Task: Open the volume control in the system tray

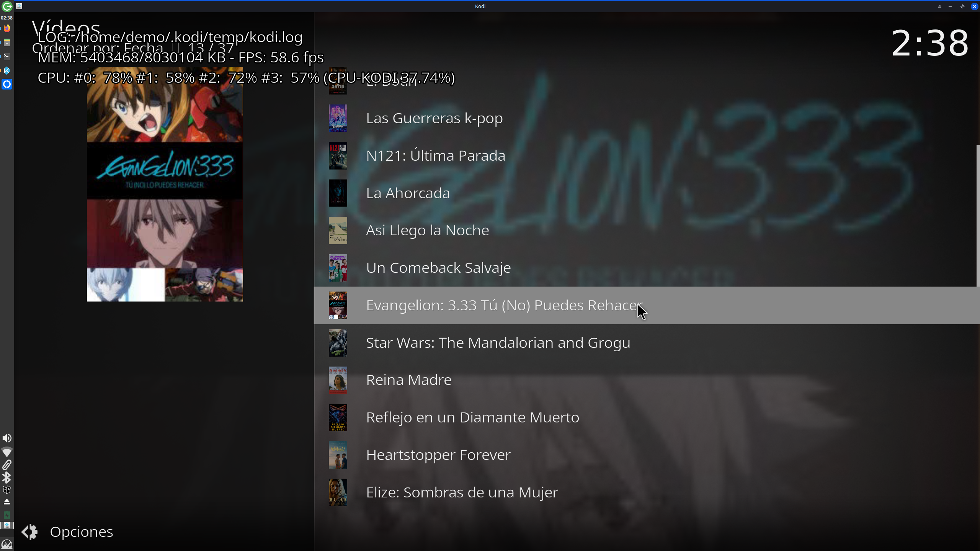Action: [x=7, y=438]
